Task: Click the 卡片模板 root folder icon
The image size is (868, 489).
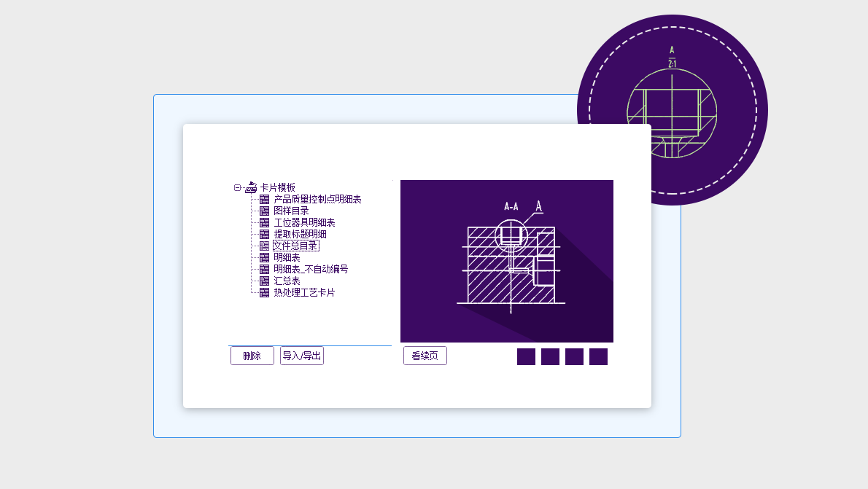Action: 251,187
